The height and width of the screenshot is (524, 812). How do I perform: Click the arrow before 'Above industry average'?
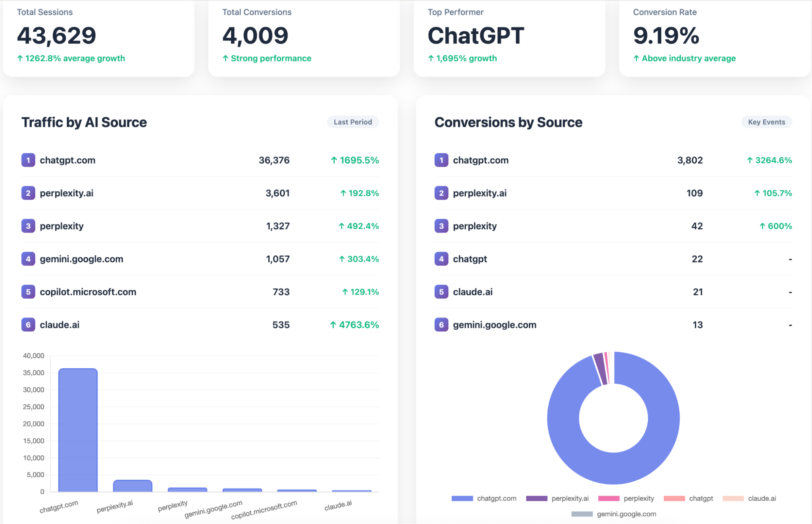point(637,59)
